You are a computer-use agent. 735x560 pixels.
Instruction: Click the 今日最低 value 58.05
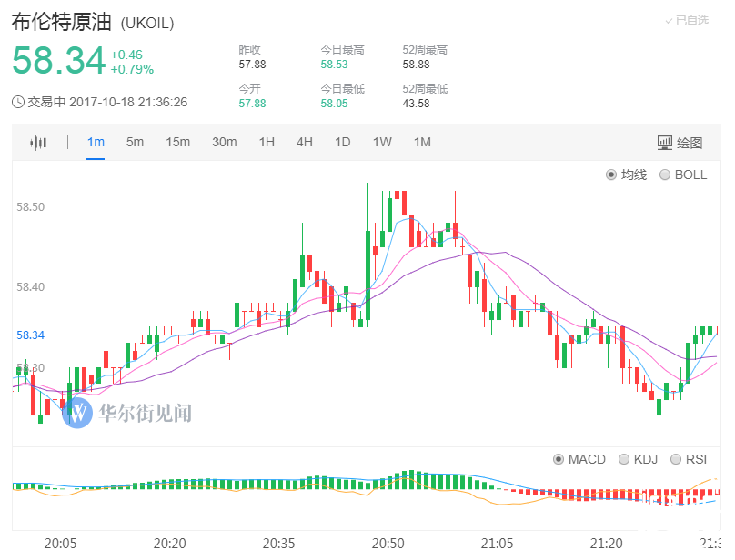[334, 103]
